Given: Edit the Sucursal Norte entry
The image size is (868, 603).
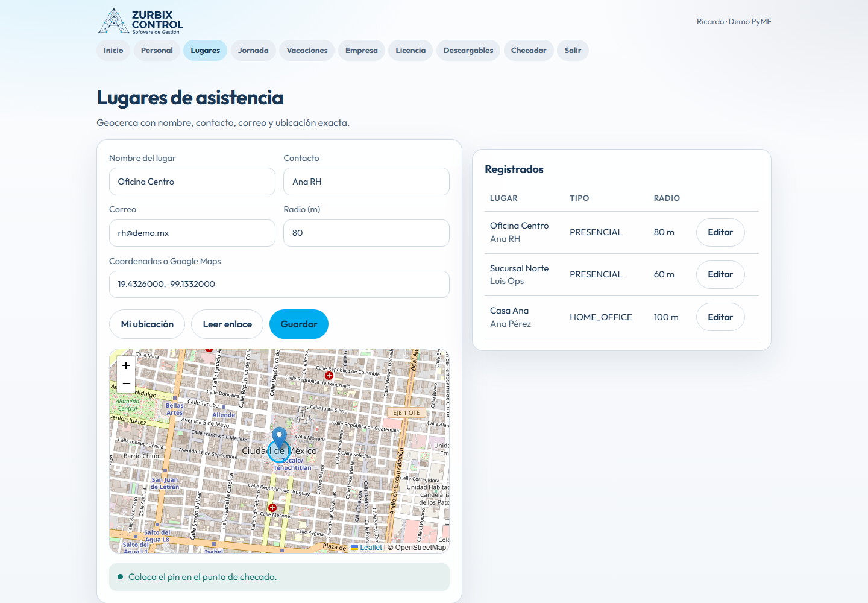Looking at the screenshot, I should (x=720, y=274).
